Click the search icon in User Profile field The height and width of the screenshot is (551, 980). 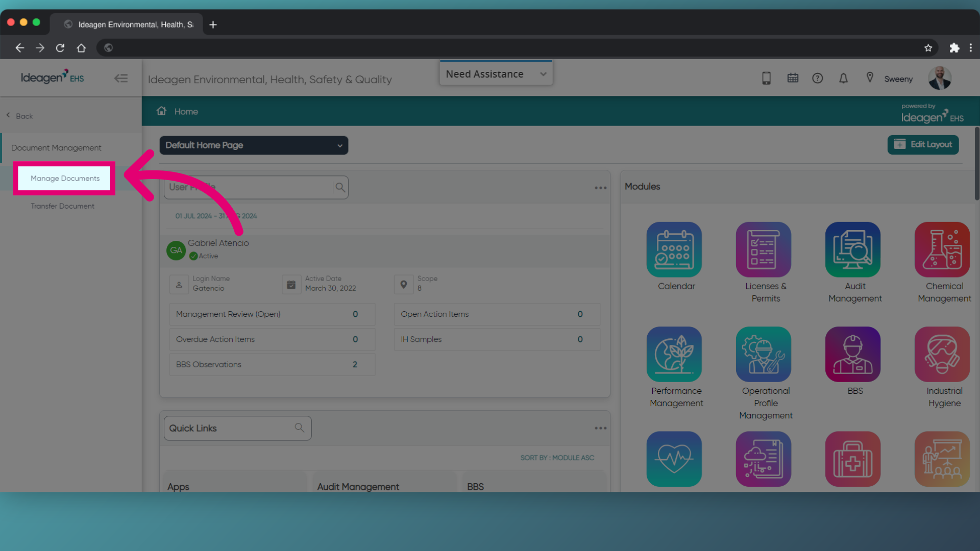pos(340,187)
